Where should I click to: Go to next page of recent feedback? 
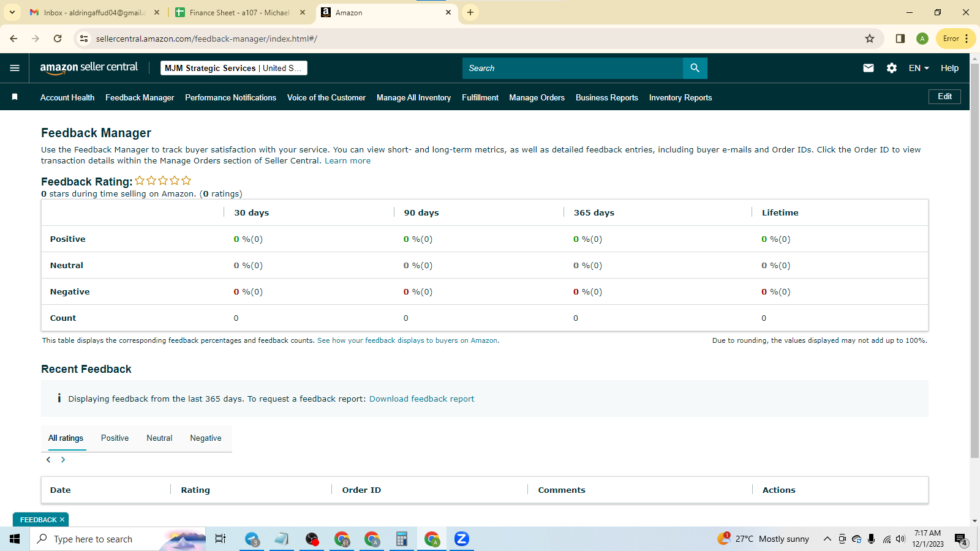[x=63, y=460]
